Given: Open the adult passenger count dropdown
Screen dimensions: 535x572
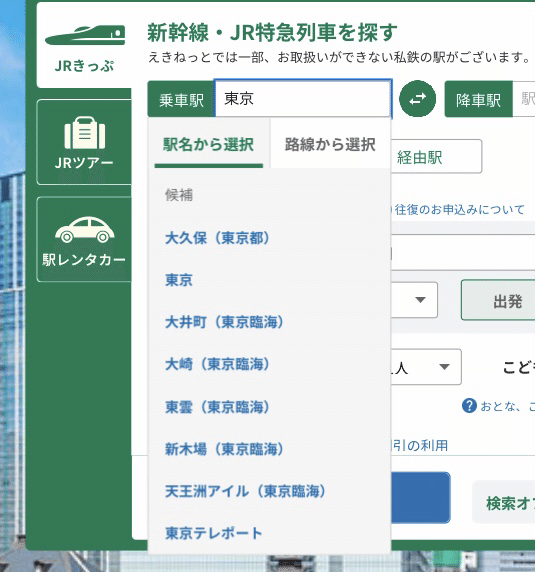Looking at the screenshot, I should click(426, 367).
